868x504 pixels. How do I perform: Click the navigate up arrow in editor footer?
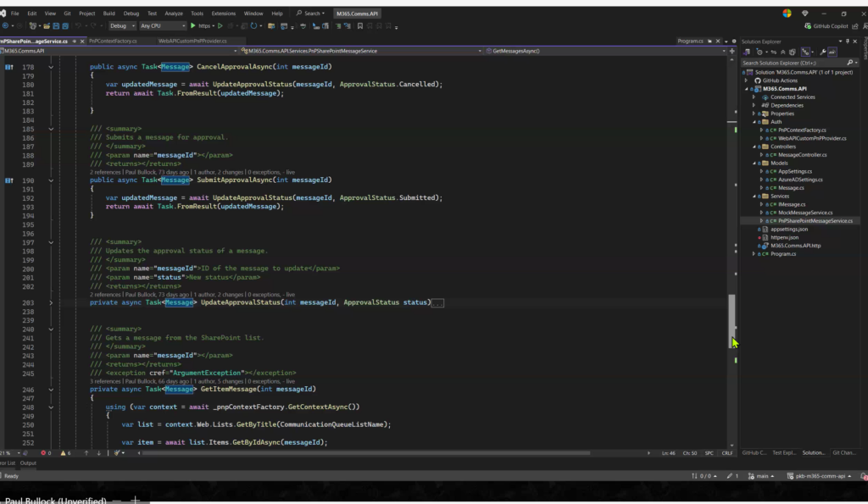pos(86,453)
